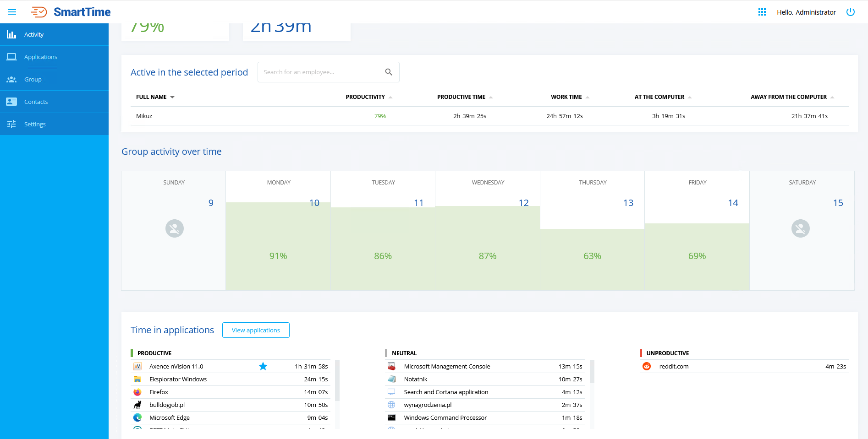
Task: Open the hamburger menu icon
Action: tap(12, 12)
